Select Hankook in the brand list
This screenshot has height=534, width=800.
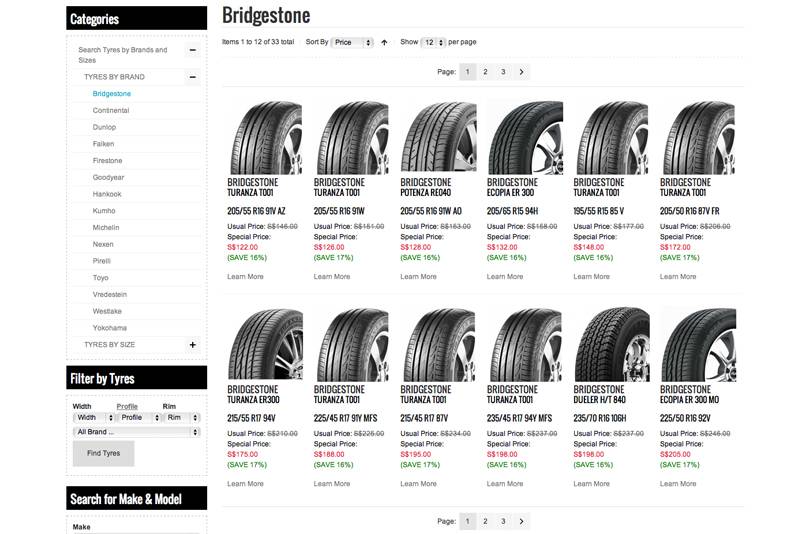107,194
